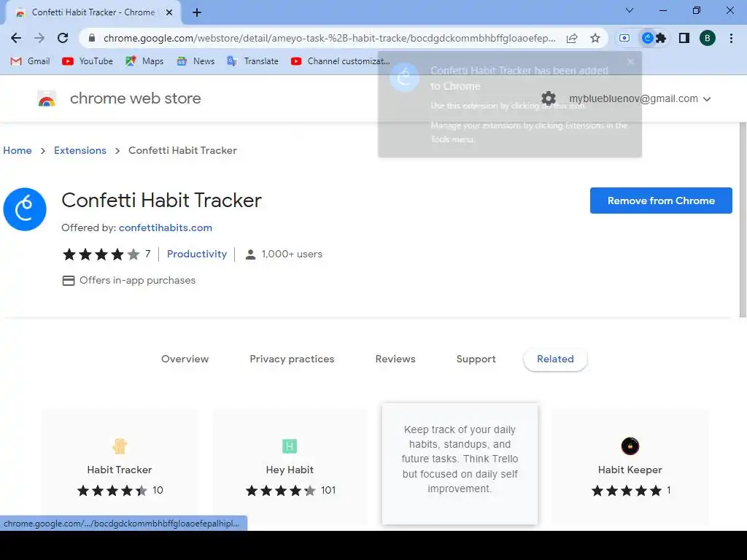Switch to the Support tab
The width and height of the screenshot is (747, 560).
point(476,359)
